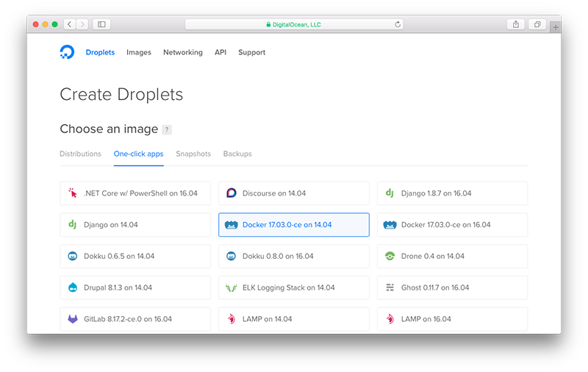
Task: Choose Ghost 0.11.7 on 16.04
Action: pyautogui.click(x=453, y=287)
